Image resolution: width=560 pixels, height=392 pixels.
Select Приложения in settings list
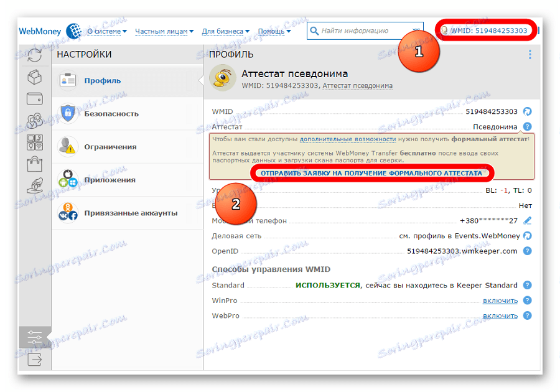128,180
